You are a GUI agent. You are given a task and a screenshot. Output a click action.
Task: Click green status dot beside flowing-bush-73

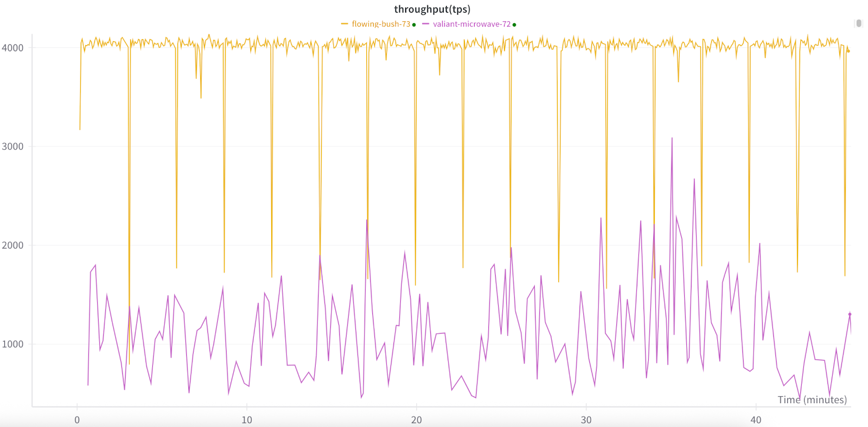point(414,24)
